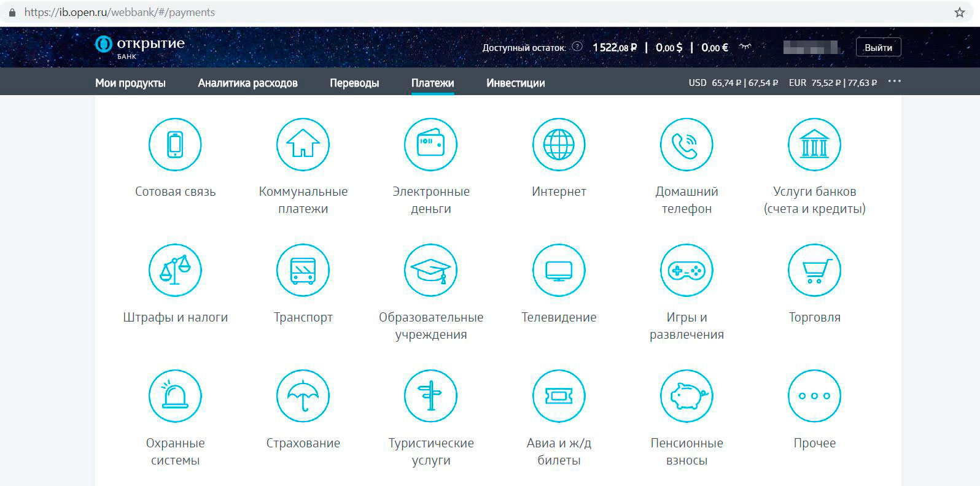980x486 pixels.
Task: Click the Прочее text label
Action: 814,443
